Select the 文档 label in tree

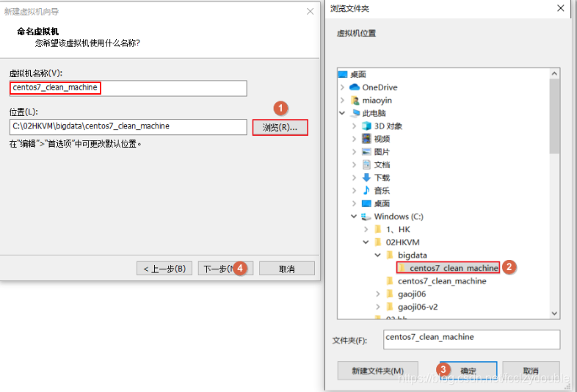[x=382, y=164]
